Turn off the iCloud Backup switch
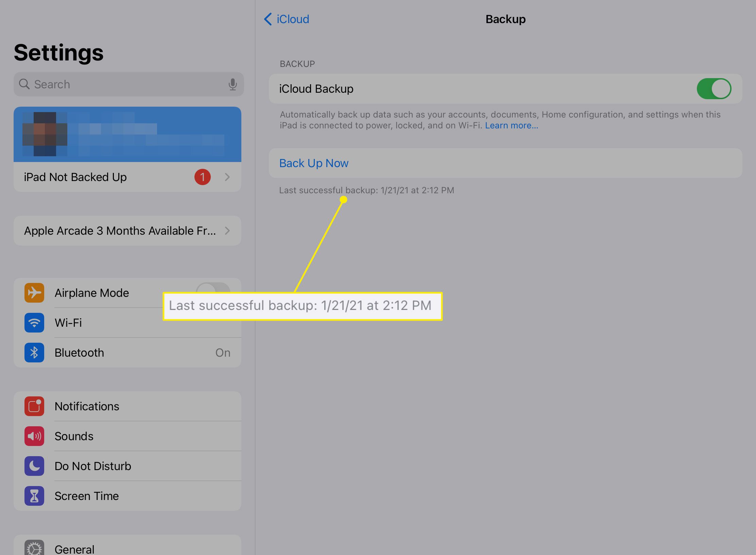This screenshot has height=555, width=756. (x=714, y=89)
